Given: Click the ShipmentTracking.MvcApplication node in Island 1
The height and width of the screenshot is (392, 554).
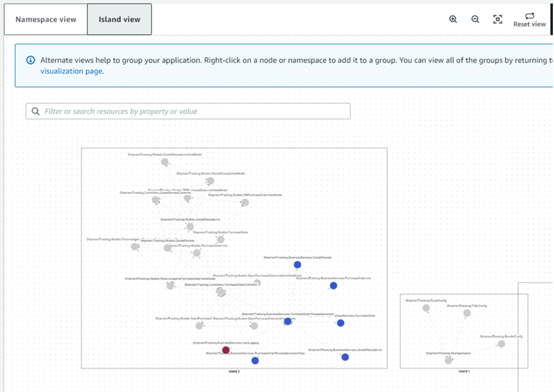Looking at the screenshot, I should (x=449, y=360).
